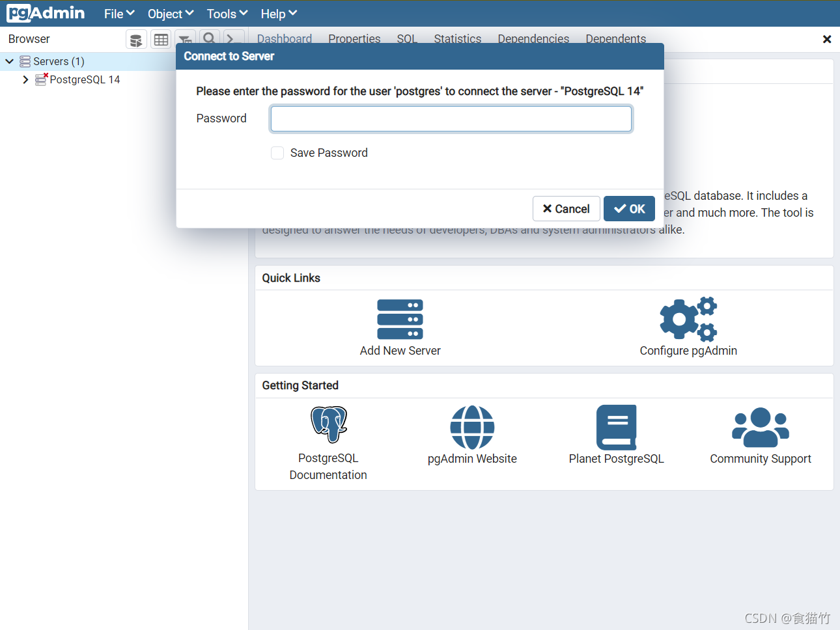The image size is (840, 630).
Task: Confirm with the OK button
Action: tap(630, 209)
